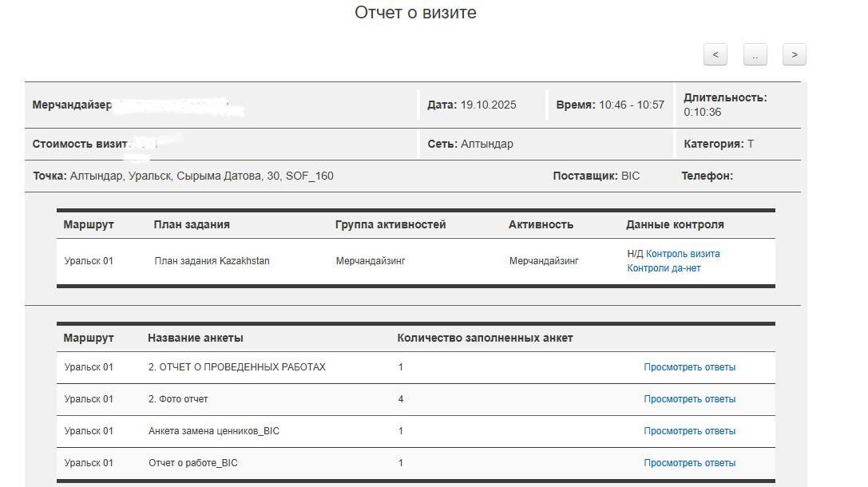Click the previous visit arrow button
This screenshot has width=868, height=487.
coord(715,54)
